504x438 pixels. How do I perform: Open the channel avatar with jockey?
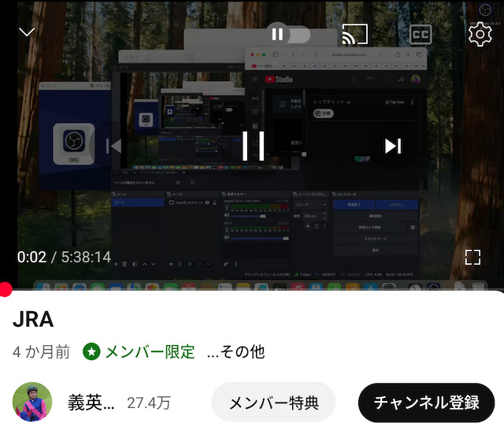32,402
